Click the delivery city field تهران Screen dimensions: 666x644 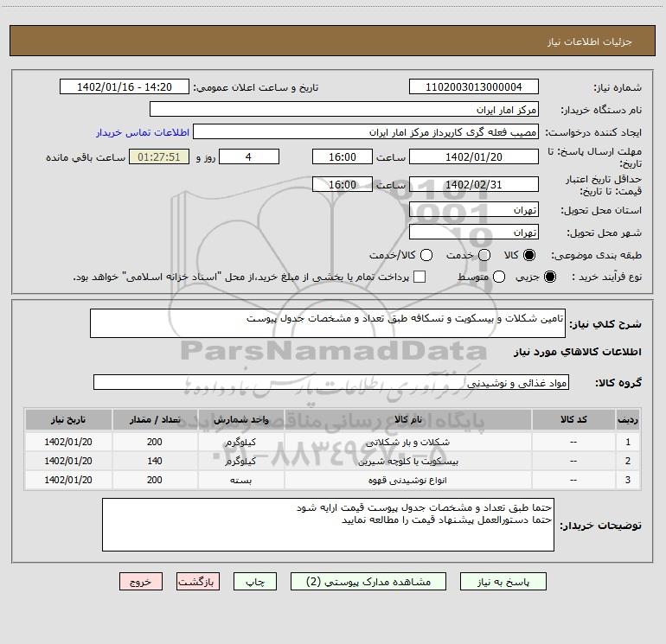click(474, 233)
